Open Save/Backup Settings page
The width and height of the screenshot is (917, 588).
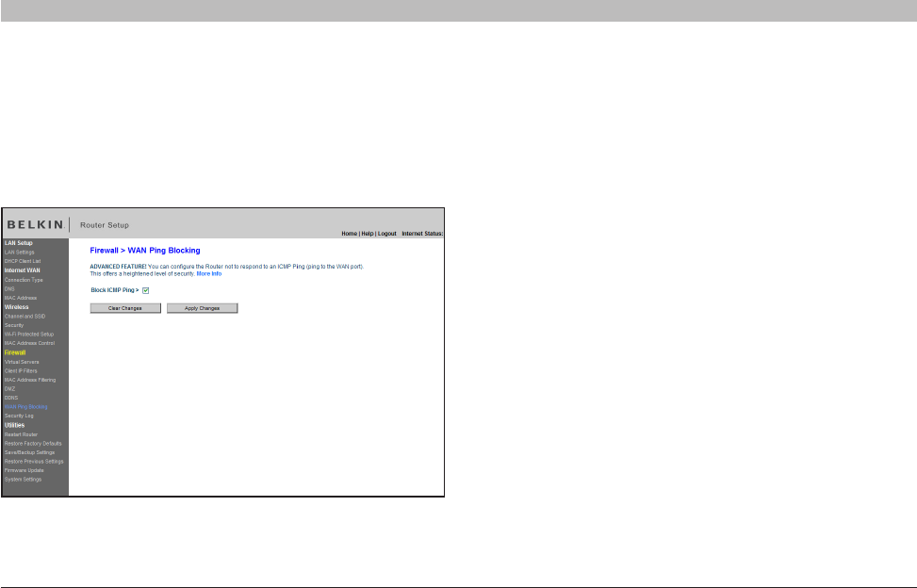(30, 452)
